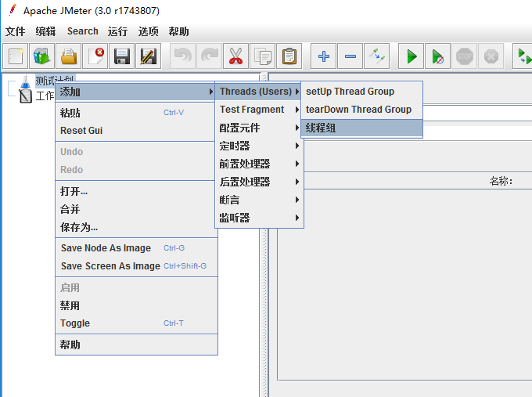Click Toggle in context menu

point(135,323)
